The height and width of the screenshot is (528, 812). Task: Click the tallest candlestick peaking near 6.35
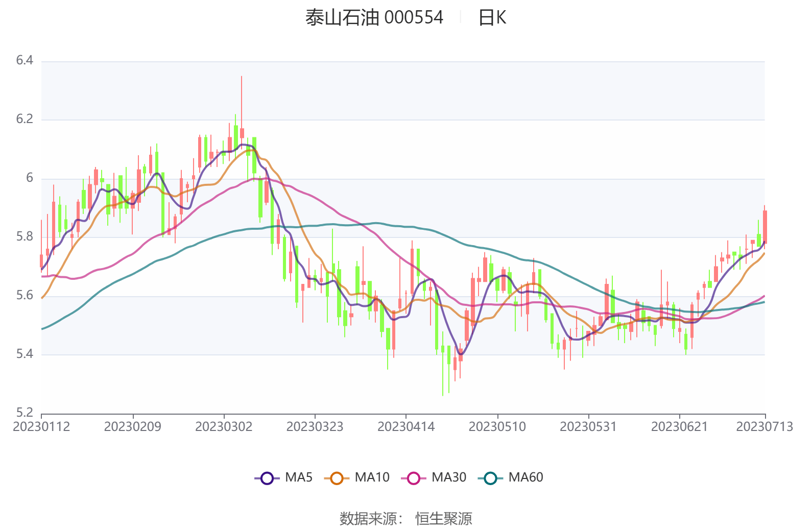click(242, 107)
